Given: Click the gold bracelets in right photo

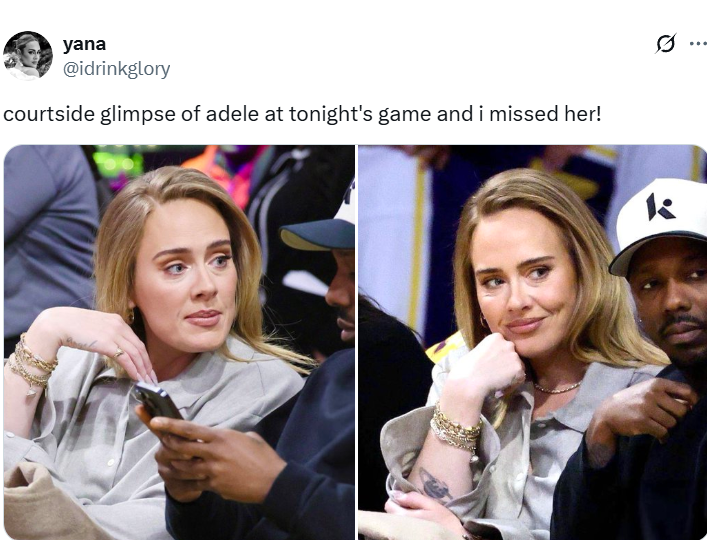Looking at the screenshot, I should point(454,430).
